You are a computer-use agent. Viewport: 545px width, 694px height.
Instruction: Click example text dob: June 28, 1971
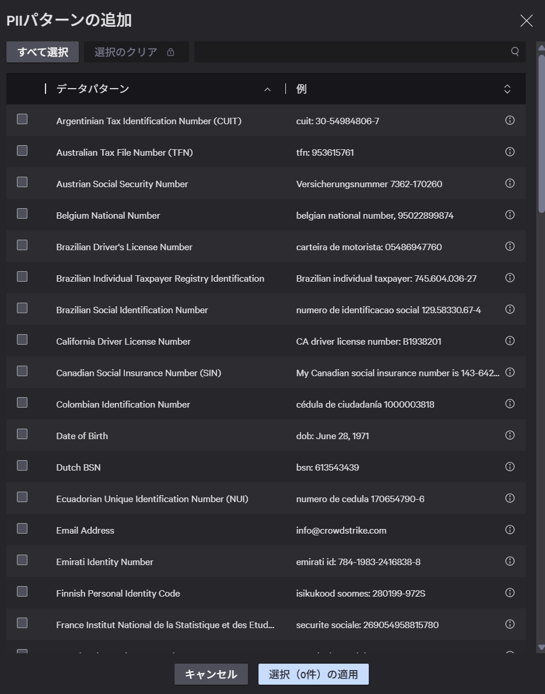point(332,436)
